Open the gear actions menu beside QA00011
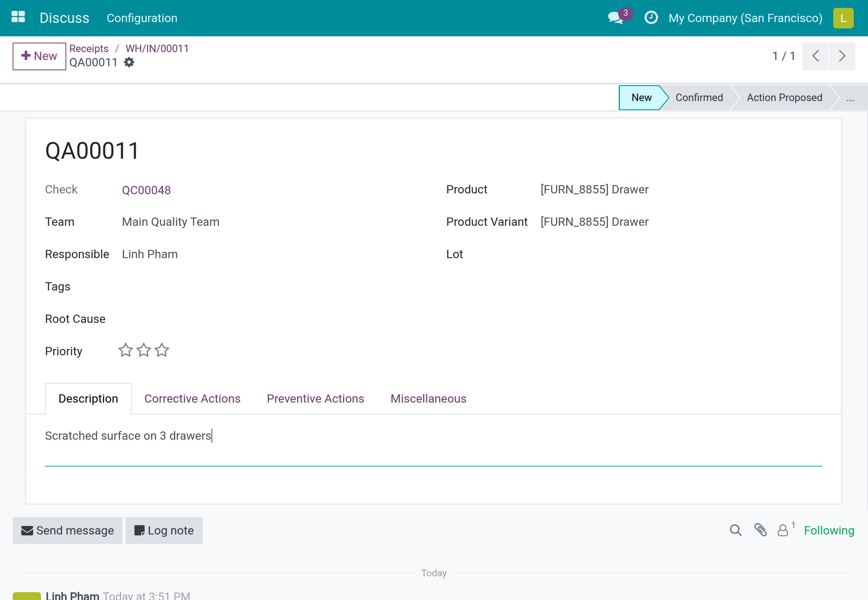The image size is (868, 600). 129,62
